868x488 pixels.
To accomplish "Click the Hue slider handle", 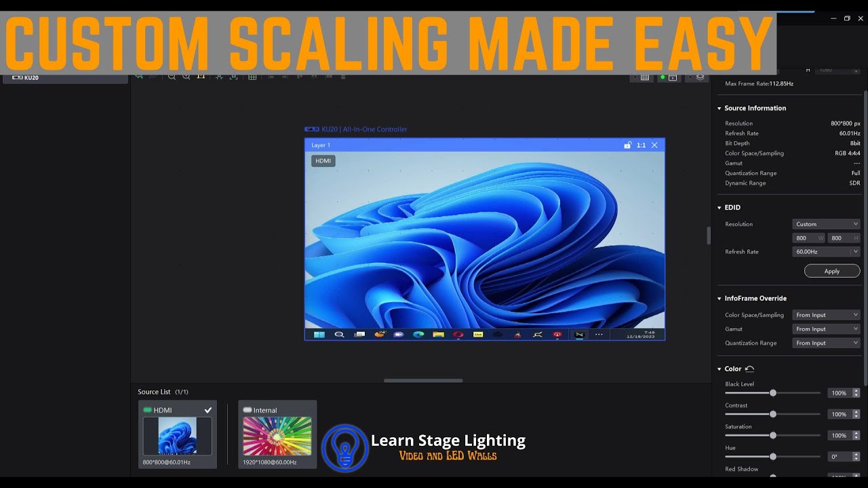I will [772, 457].
